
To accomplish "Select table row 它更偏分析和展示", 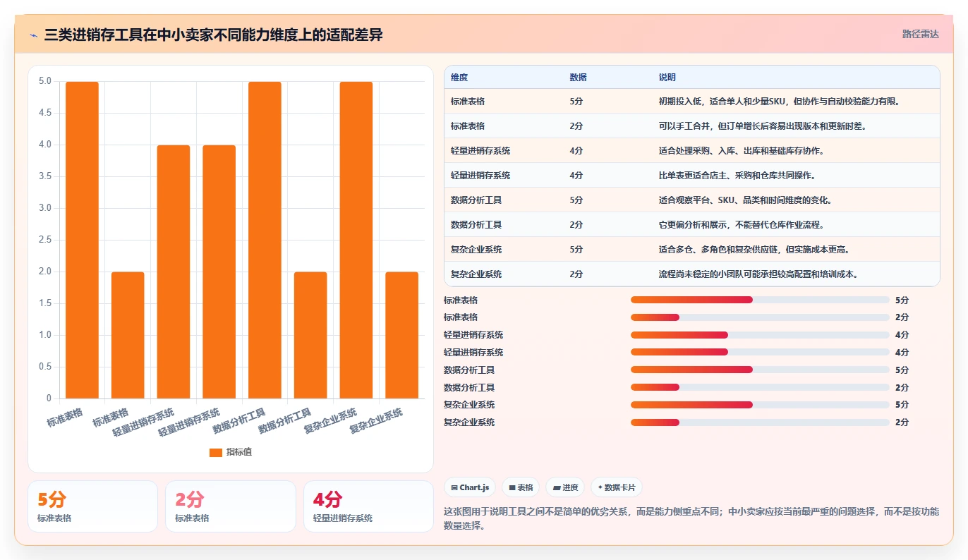I will [692, 225].
